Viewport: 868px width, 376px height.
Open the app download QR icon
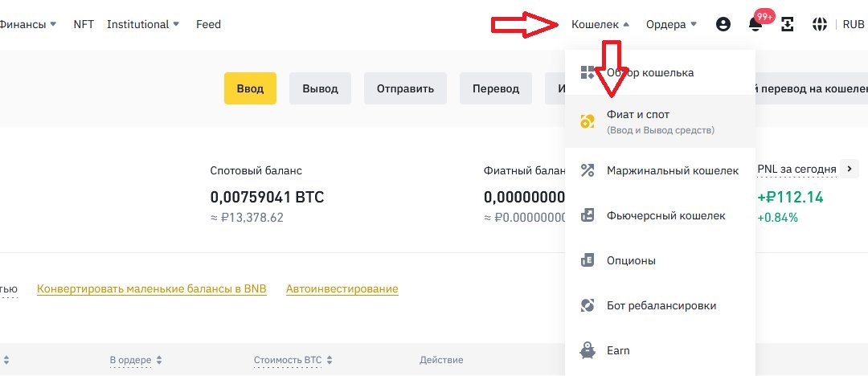(788, 24)
